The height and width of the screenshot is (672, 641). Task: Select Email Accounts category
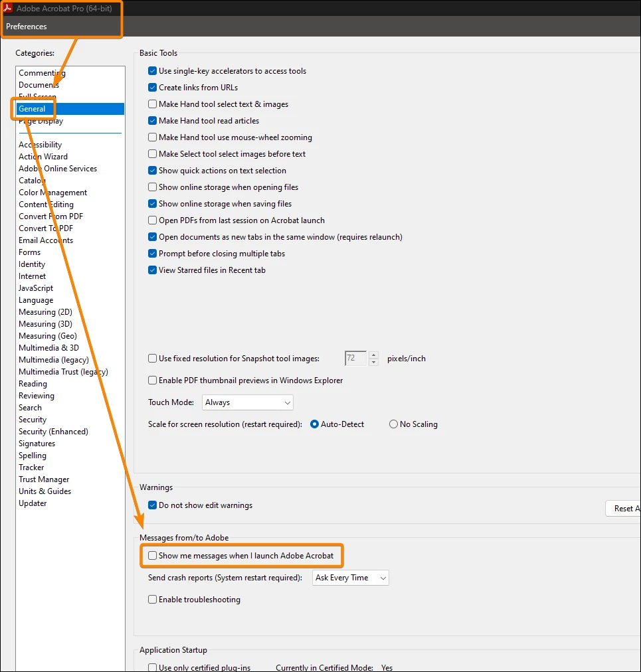click(x=45, y=240)
